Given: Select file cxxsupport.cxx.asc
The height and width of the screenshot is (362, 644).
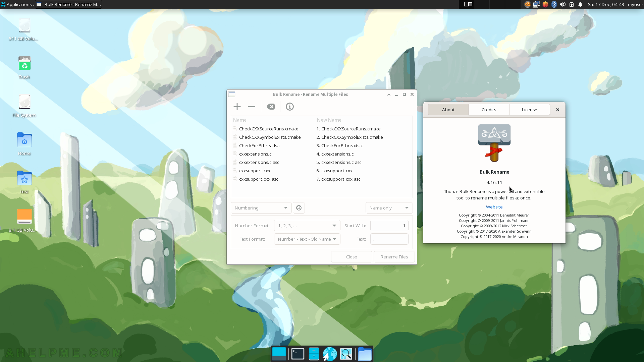Looking at the screenshot, I should [259, 179].
